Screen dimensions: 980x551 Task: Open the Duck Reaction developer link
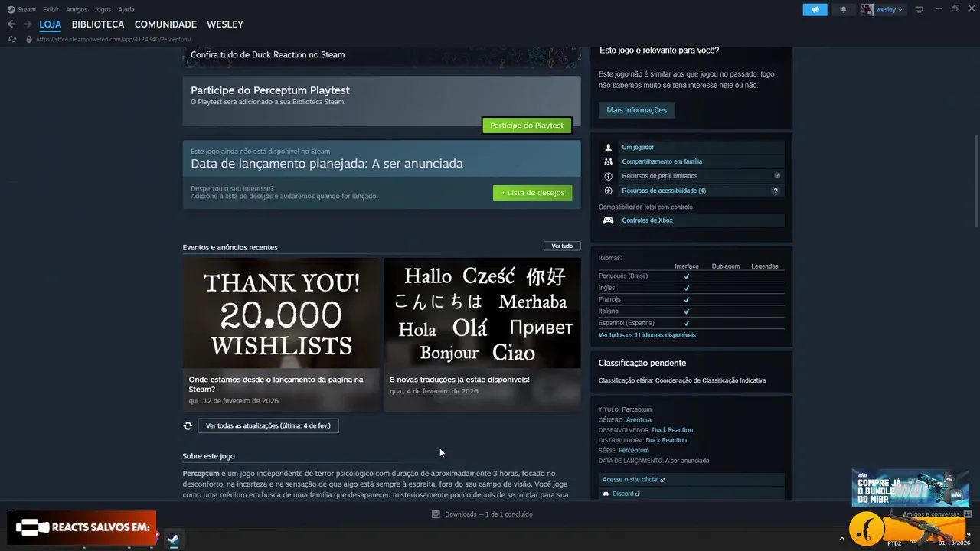coord(672,430)
